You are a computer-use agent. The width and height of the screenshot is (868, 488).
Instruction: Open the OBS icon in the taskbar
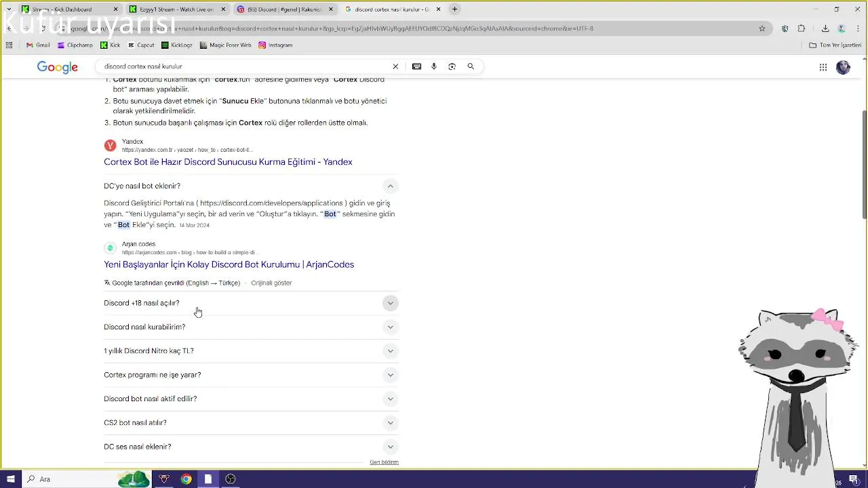231,479
